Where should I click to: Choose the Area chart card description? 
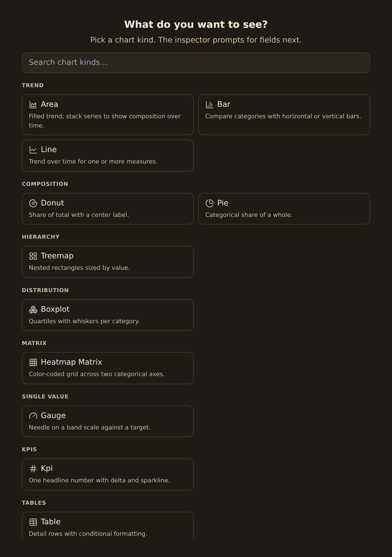coord(105,121)
